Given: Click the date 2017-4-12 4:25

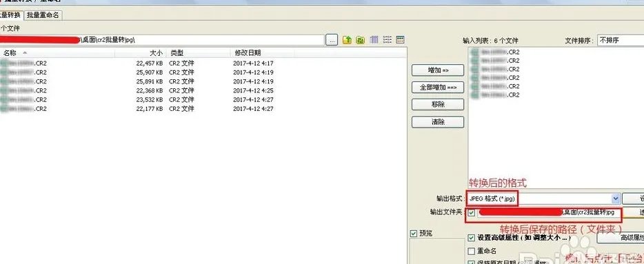Looking at the screenshot, I should pos(253,91).
